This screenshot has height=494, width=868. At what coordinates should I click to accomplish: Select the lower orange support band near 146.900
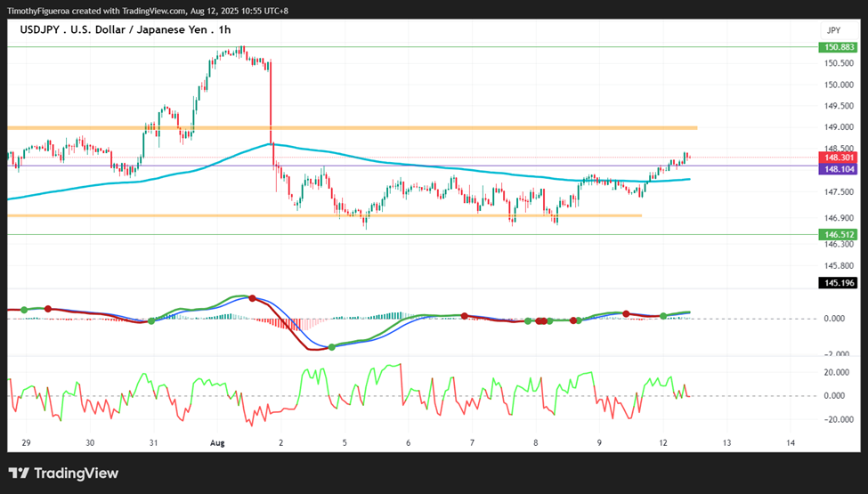coord(324,215)
